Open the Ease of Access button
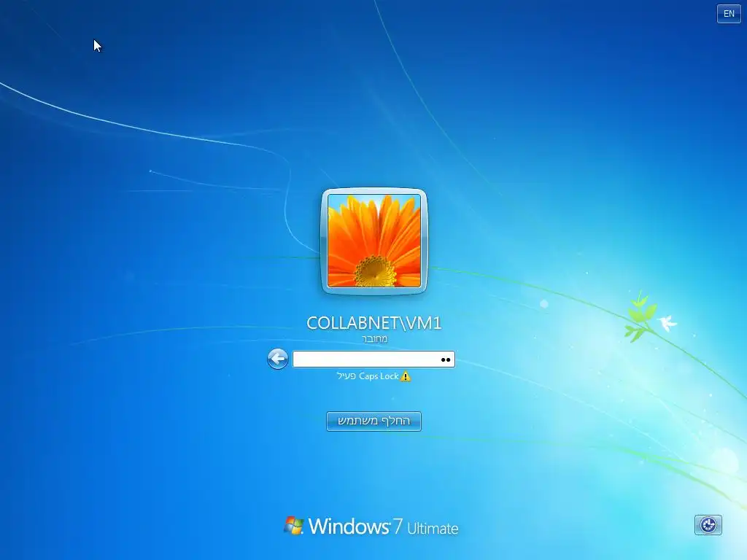The image size is (747, 560). click(x=708, y=525)
